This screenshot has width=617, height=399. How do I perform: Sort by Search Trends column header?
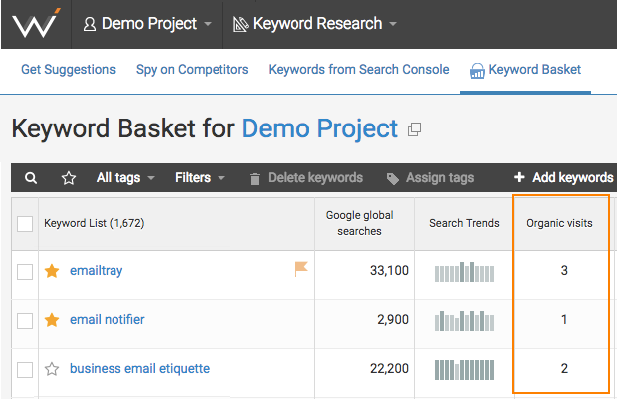pos(464,223)
